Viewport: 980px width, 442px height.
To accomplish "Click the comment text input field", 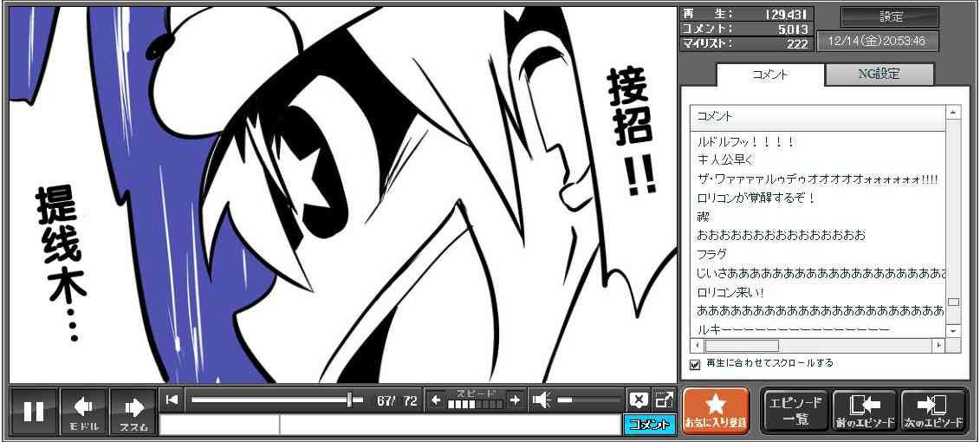I will tap(450, 425).
